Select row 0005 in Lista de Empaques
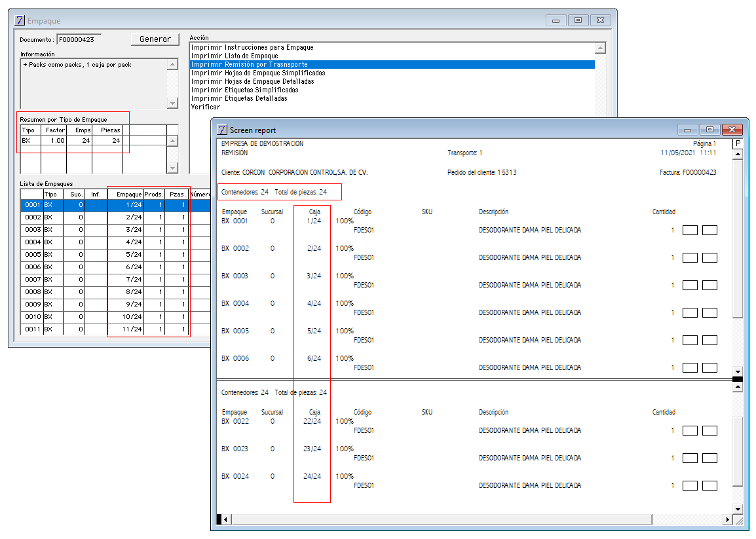This screenshot has width=756, height=539. (x=116, y=255)
